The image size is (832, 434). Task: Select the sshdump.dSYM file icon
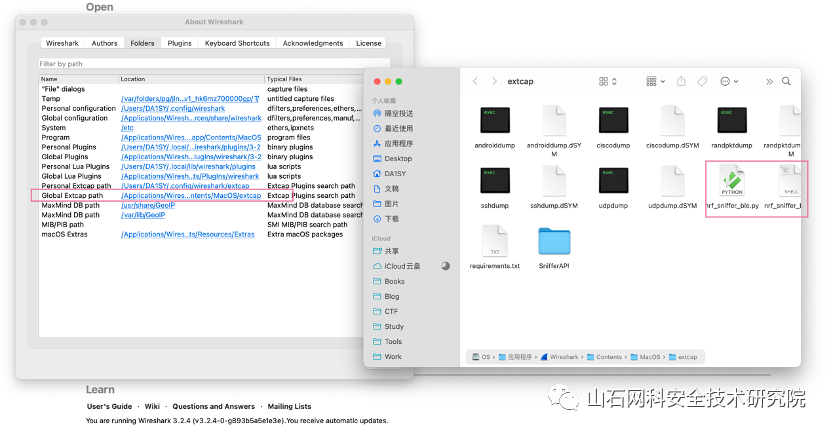[x=554, y=181]
